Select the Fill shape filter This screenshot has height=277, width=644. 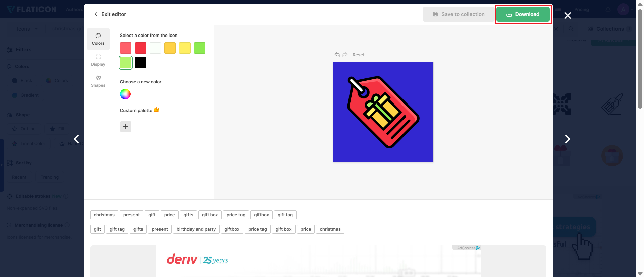[x=57, y=129]
